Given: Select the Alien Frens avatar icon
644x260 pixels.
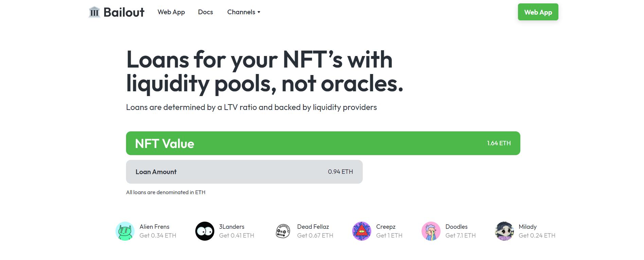Looking at the screenshot, I should coord(125,231).
